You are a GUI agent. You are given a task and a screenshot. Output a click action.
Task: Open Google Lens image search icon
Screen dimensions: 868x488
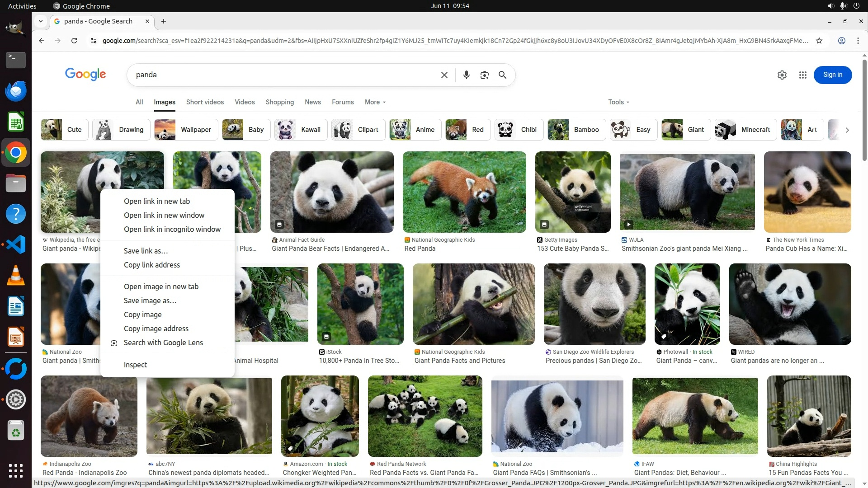484,75
